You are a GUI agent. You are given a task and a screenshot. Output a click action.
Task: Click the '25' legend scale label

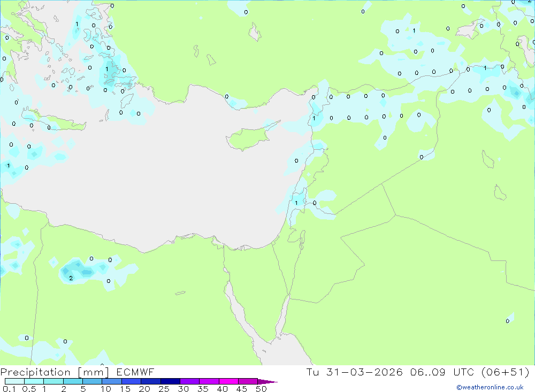tap(164, 389)
